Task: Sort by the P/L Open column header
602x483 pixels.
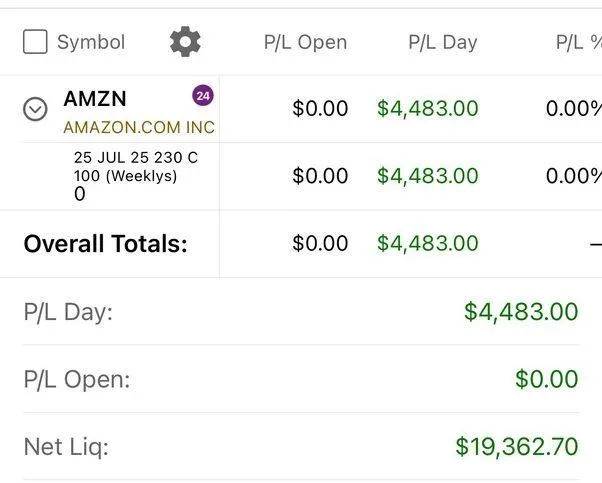Action: [305, 42]
